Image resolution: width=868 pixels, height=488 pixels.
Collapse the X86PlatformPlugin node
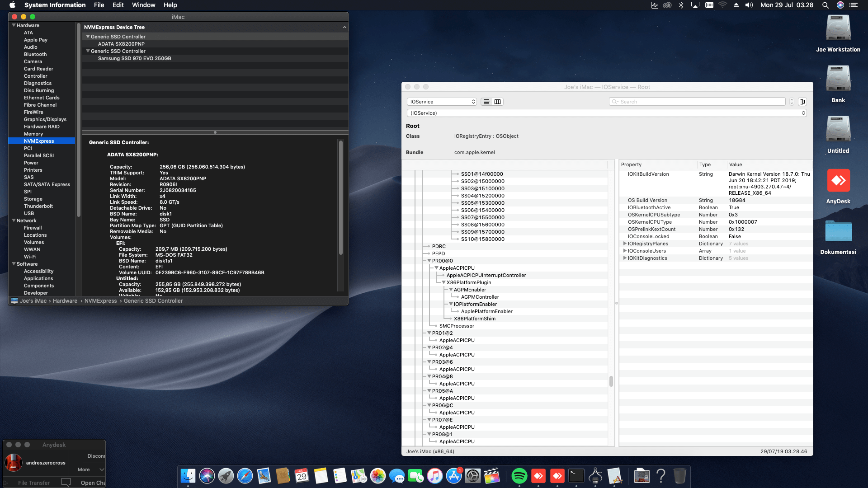click(443, 282)
